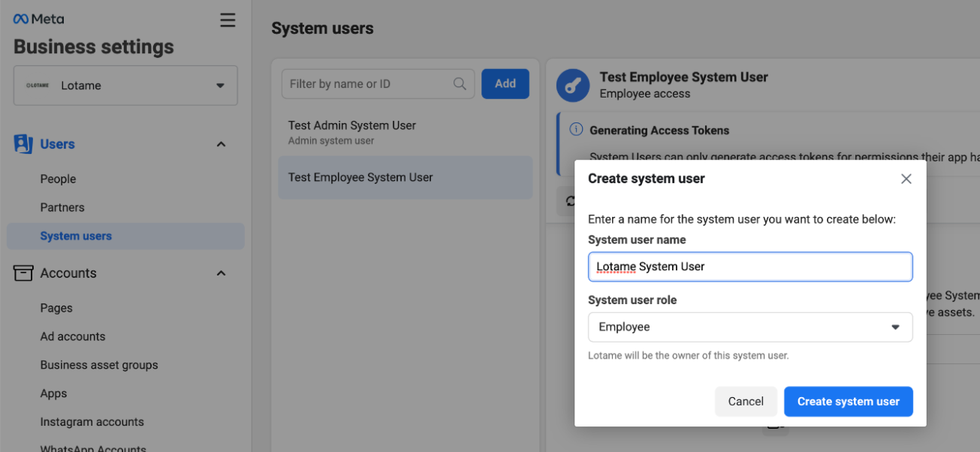Viewport: 980px width, 452px height.
Task: Open the hamburger menu icon
Action: pos(228,20)
